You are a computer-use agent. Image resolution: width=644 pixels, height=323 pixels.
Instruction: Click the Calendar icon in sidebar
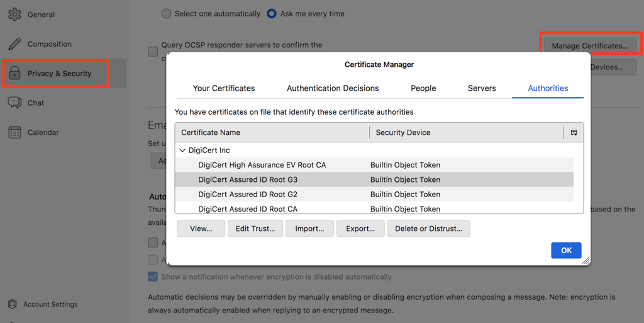tap(15, 132)
